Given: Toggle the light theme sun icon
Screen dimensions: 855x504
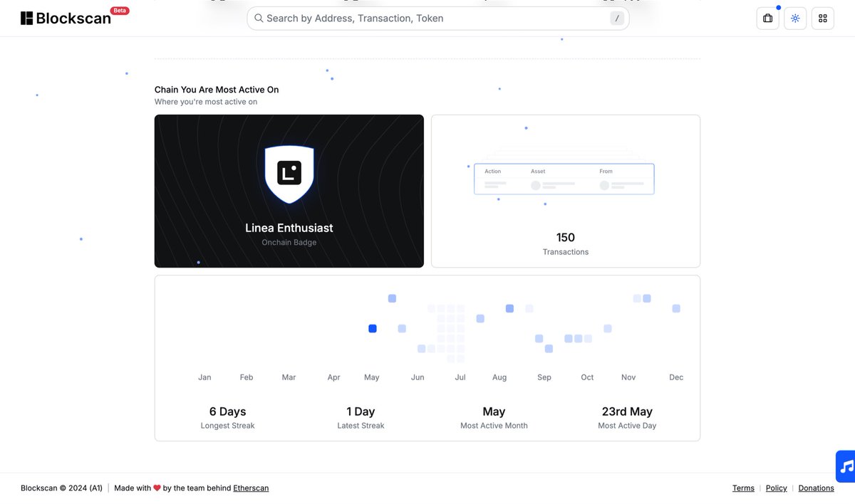Looking at the screenshot, I should click(x=795, y=19).
